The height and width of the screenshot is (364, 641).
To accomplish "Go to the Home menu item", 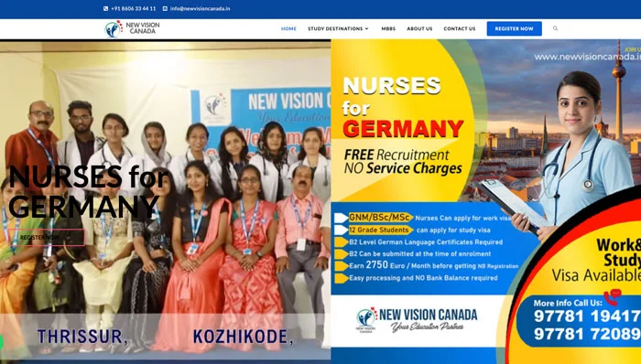I will 288,28.
